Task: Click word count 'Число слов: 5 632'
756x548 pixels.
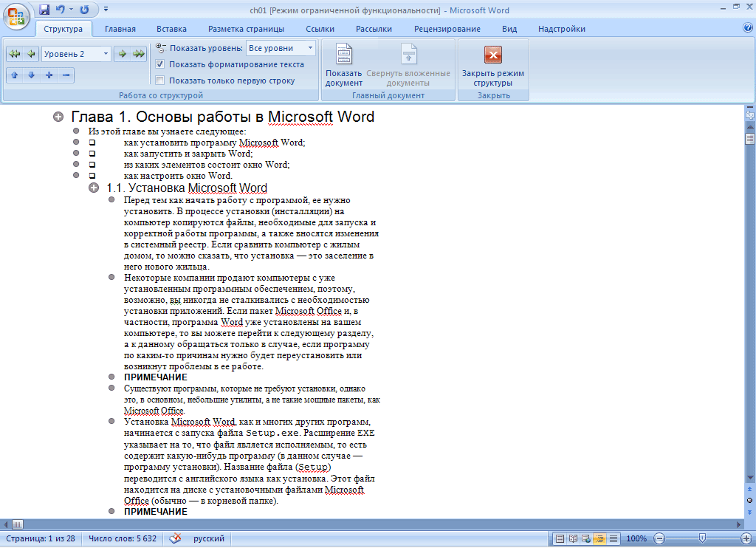Action: tap(123, 538)
